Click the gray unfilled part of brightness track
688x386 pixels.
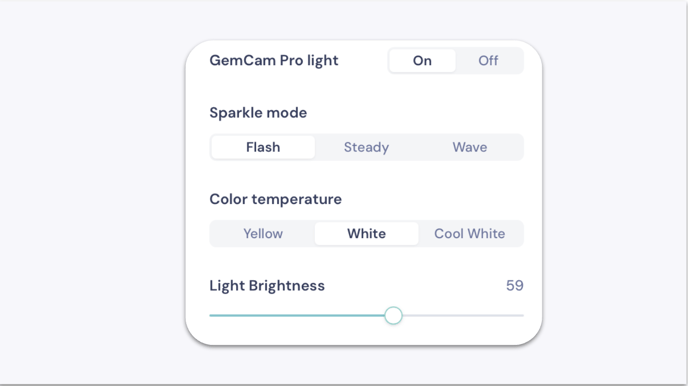click(463, 315)
